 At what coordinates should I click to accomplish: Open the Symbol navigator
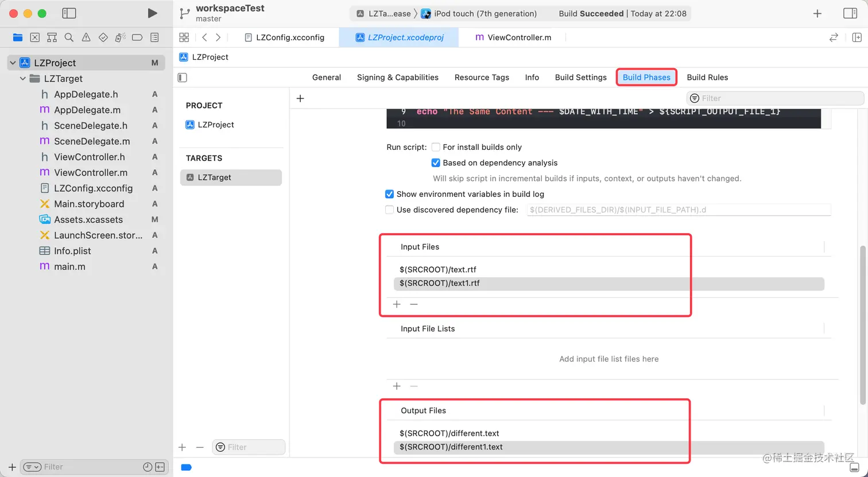[x=52, y=37]
